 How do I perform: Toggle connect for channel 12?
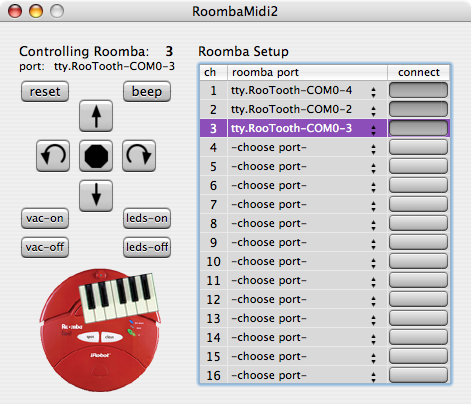coord(418,299)
